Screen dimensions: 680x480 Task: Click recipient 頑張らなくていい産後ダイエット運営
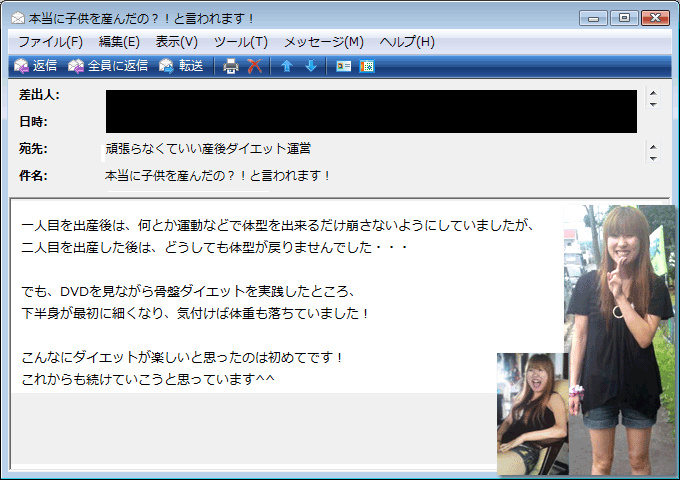click(x=208, y=149)
